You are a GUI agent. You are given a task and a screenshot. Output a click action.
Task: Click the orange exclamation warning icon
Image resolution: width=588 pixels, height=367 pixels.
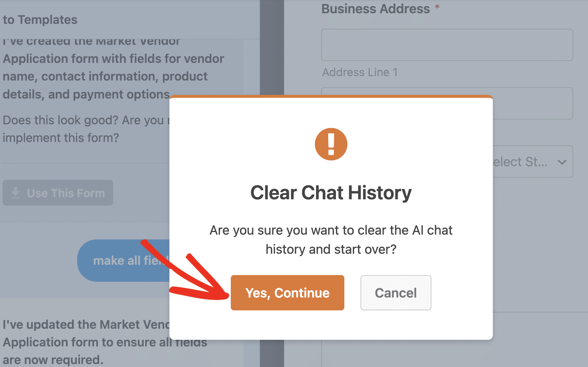(331, 144)
